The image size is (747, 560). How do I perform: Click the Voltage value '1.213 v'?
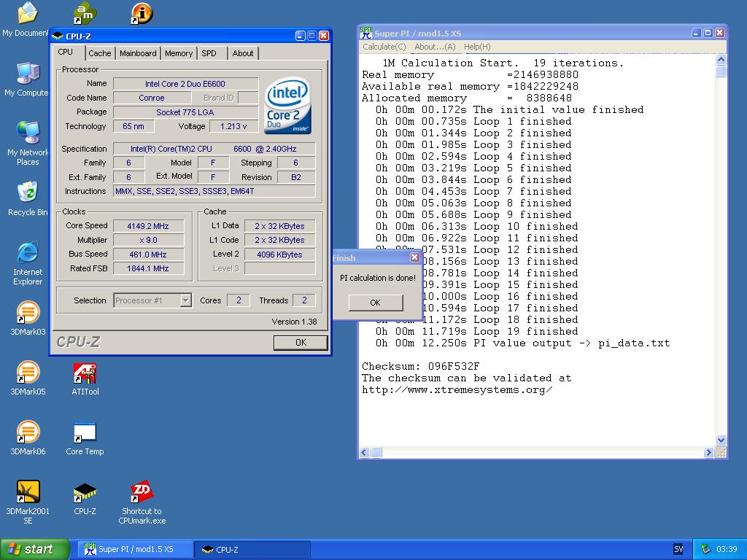[233, 126]
